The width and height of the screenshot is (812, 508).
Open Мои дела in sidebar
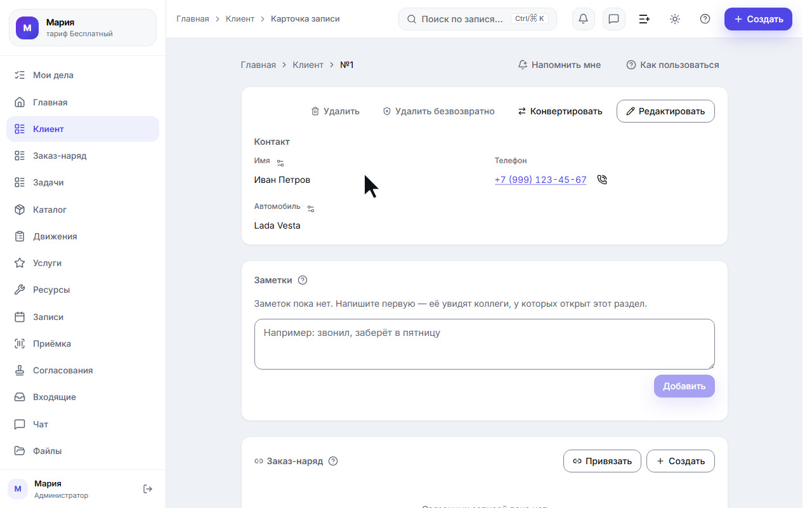click(x=82, y=75)
